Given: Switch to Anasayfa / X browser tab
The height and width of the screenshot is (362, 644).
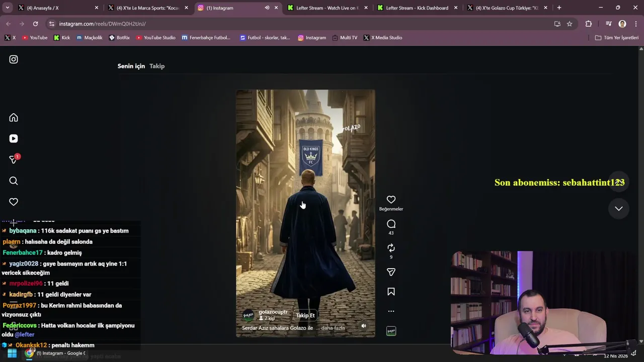Looking at the screenshot, I should coord(58,8).
